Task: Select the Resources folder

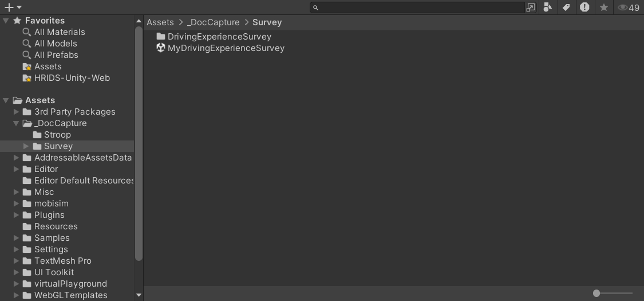Action: pyautogui.click(x=56, y=226)
